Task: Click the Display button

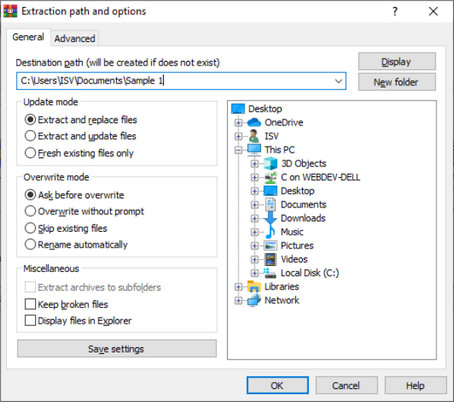Action: coord(397,62)
